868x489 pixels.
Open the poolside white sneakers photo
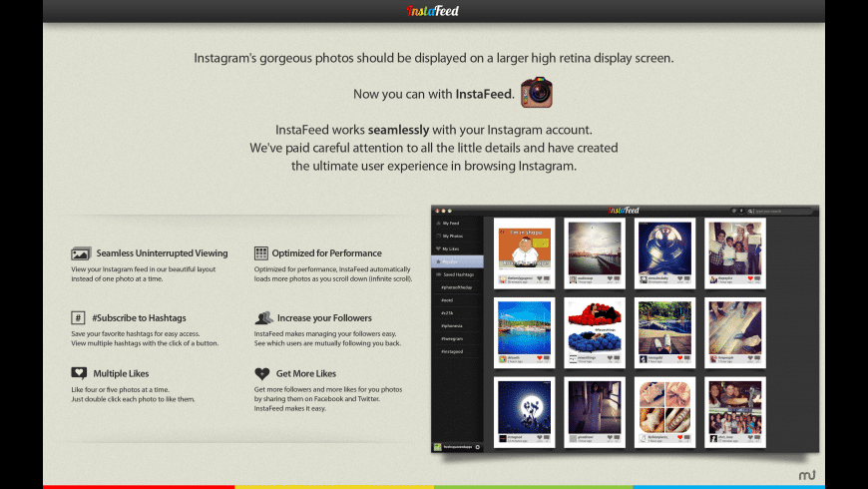(x=664, y=328)
